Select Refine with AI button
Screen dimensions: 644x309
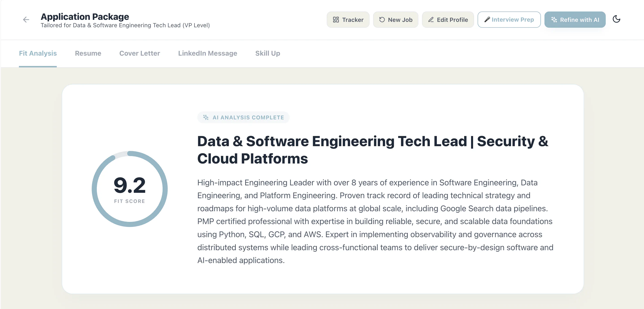pyautogui.click(x=575, y=20)
